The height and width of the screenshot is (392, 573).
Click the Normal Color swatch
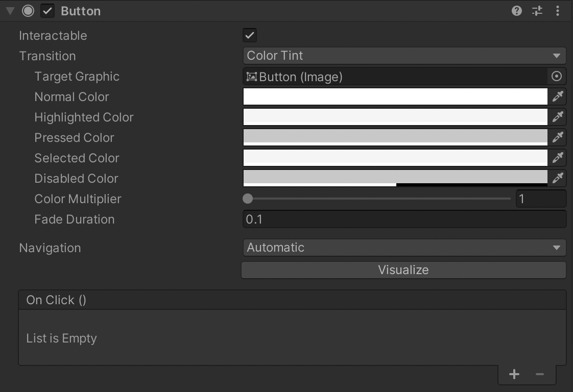point(395,97)
